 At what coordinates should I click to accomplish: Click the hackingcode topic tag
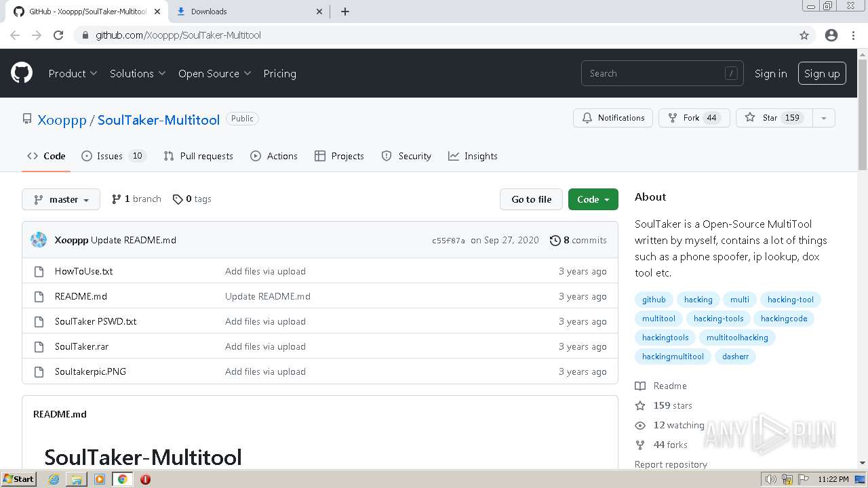click(x=784, y=319)
